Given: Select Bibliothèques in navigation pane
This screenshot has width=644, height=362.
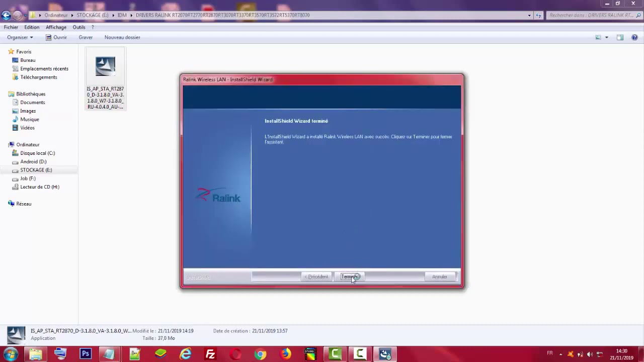Looking at the screenshot, I should coord(31,94).
